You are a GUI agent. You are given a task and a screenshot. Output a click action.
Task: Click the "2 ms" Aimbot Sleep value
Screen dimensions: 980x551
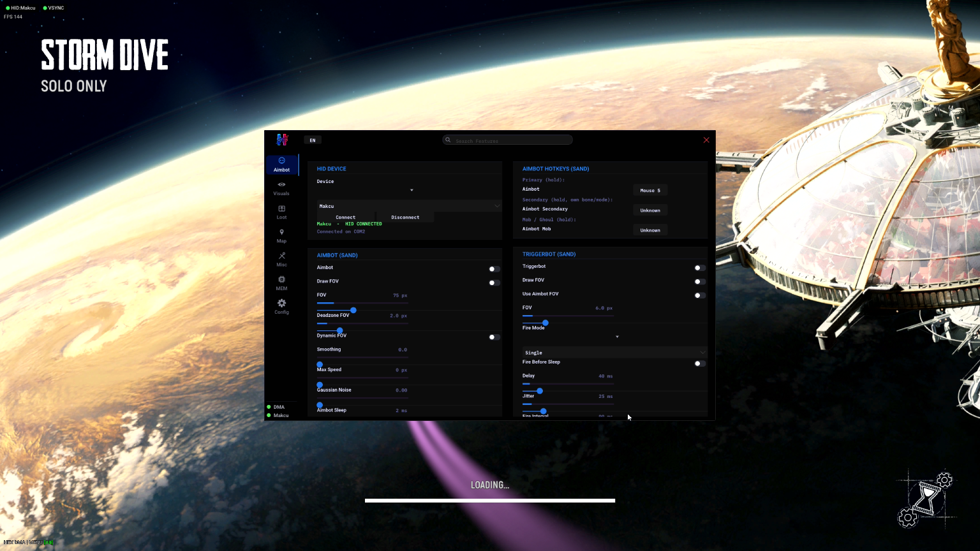(x=401, y=411)
